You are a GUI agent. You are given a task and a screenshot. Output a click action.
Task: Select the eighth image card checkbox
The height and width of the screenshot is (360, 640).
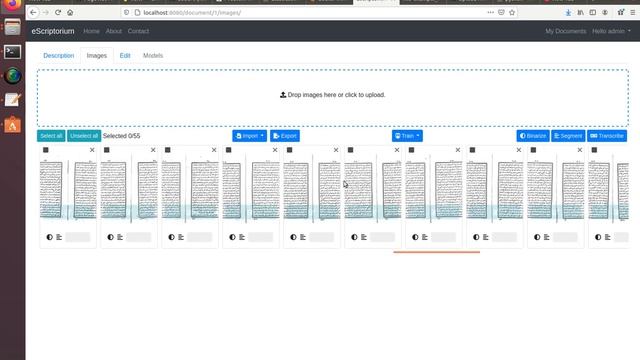[x=472, y=150]
